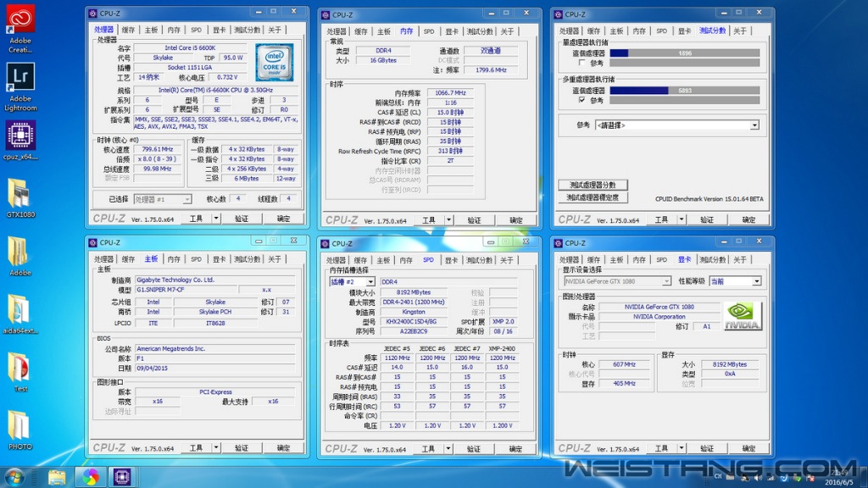Image resolution: width=868 pixels, height=488 pixels.
Task: Click the Intel Core i5 6600K name field
Action: click(190, 48)
